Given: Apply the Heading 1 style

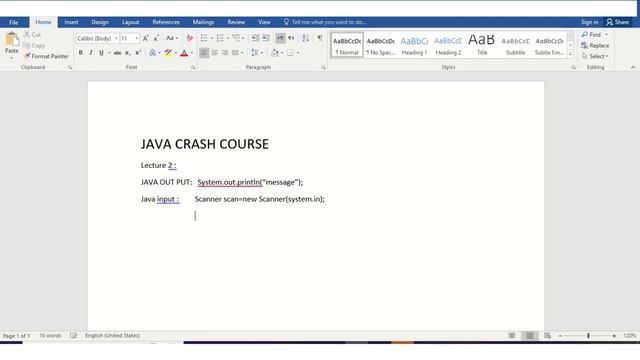Looking at the screenshot, I should (x=414, y=45).
